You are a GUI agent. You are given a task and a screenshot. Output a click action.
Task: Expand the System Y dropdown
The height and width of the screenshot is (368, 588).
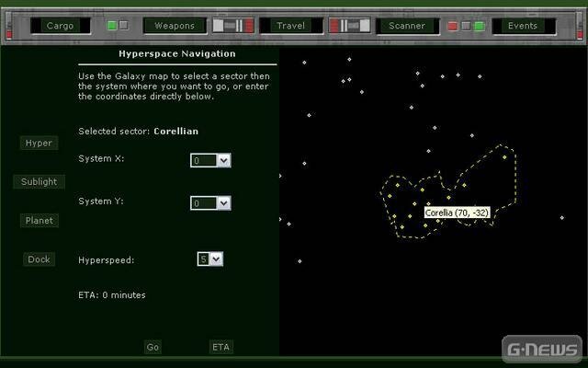click(224, 203)
